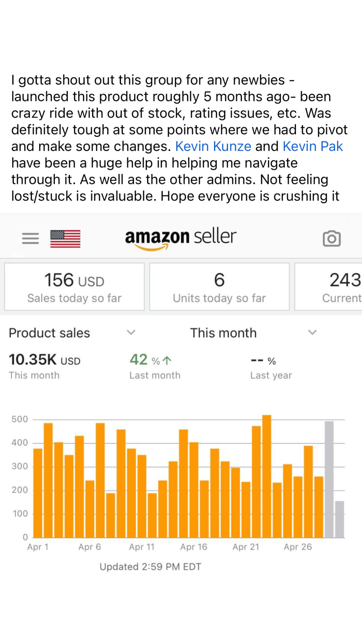Screen dimensions: 362x644
Task: Tap the tallest orange bar in chart
Action: coord(266,476)
